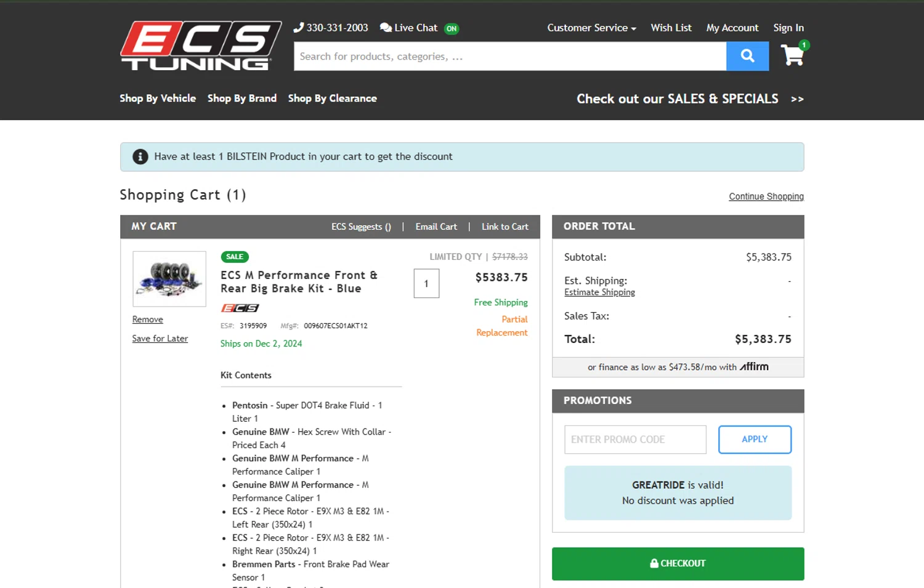Click the ECS 2 Piece Rotor Right Rear entry
The width and height of the screenshot is (924, 588).
click(310, 544)
